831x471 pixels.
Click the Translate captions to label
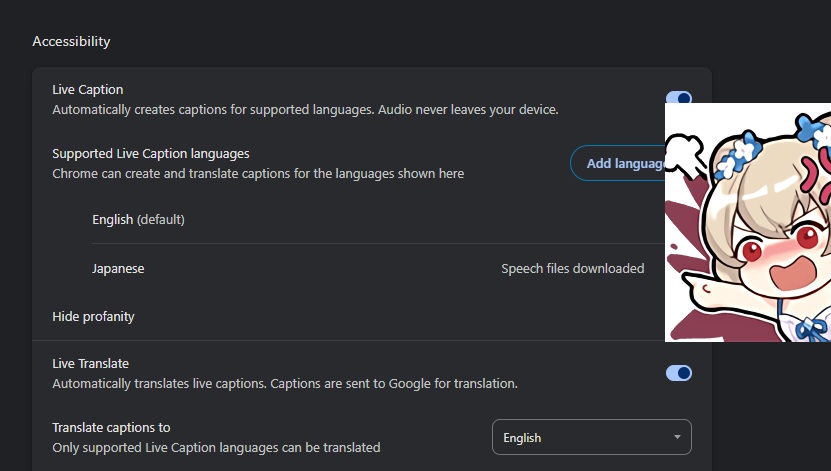click(x=111, y=427)
